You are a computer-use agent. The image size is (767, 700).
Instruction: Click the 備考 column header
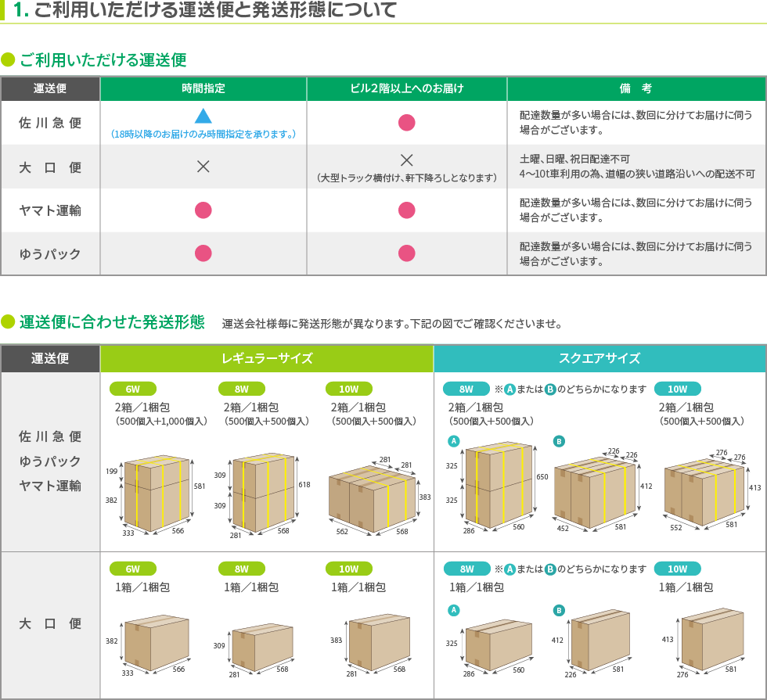[636, 88]
